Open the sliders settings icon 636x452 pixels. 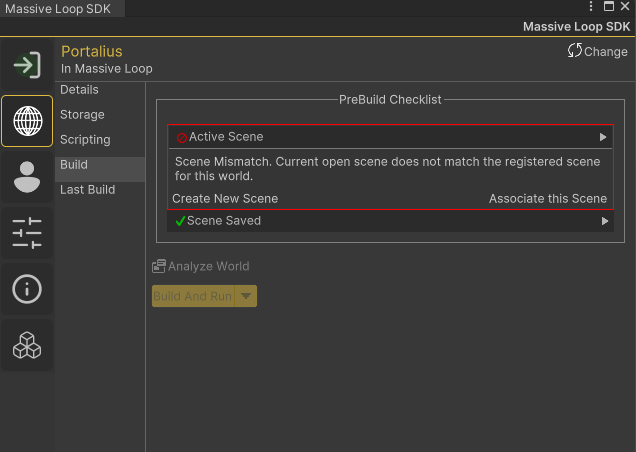pyautogui.click(x=27, y=233)
